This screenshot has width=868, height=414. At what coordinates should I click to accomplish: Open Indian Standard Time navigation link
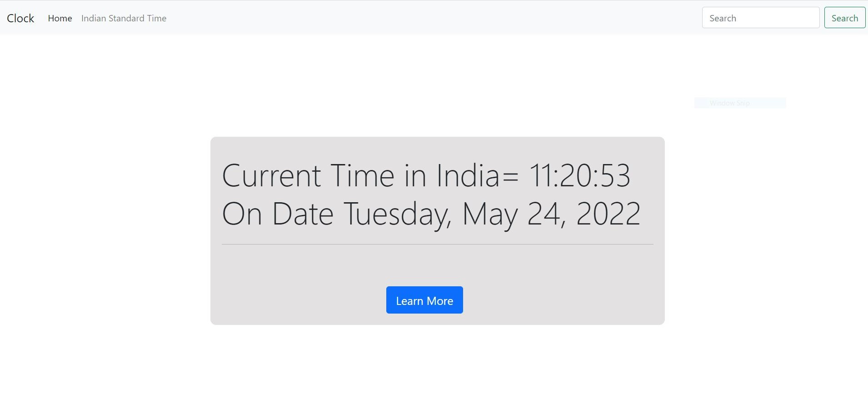click(x=123, y=18)
